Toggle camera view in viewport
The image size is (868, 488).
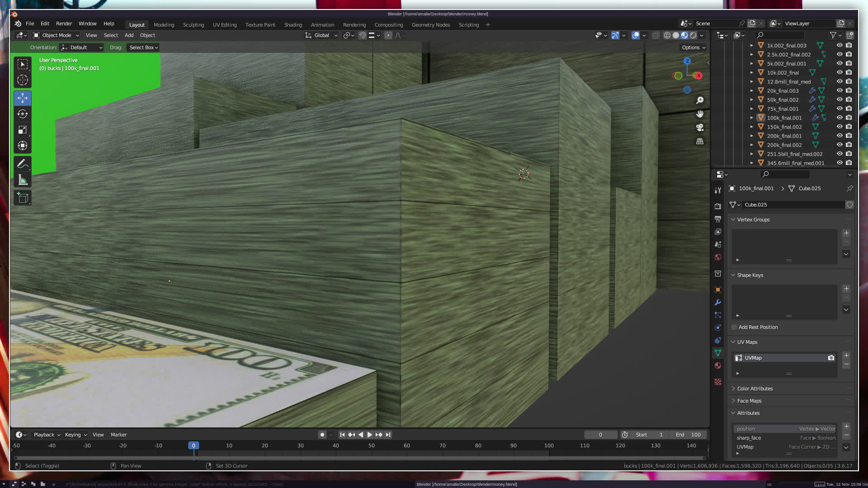tap(700, 128)
